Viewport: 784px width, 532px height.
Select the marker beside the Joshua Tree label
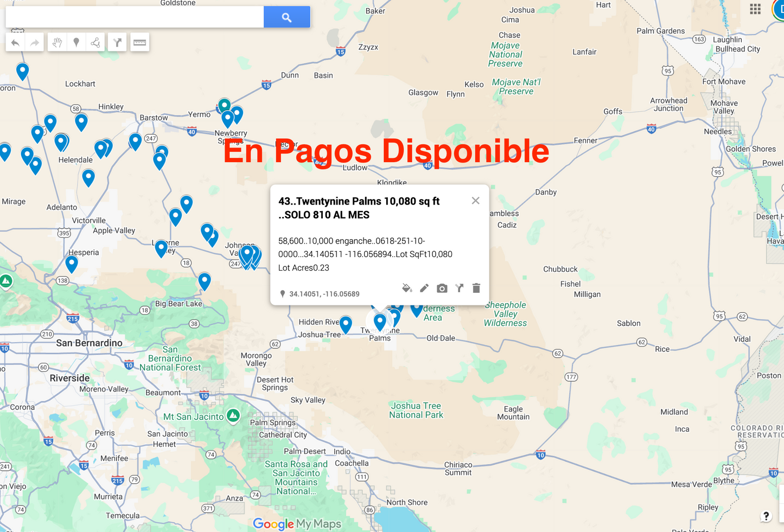(346, 324)
